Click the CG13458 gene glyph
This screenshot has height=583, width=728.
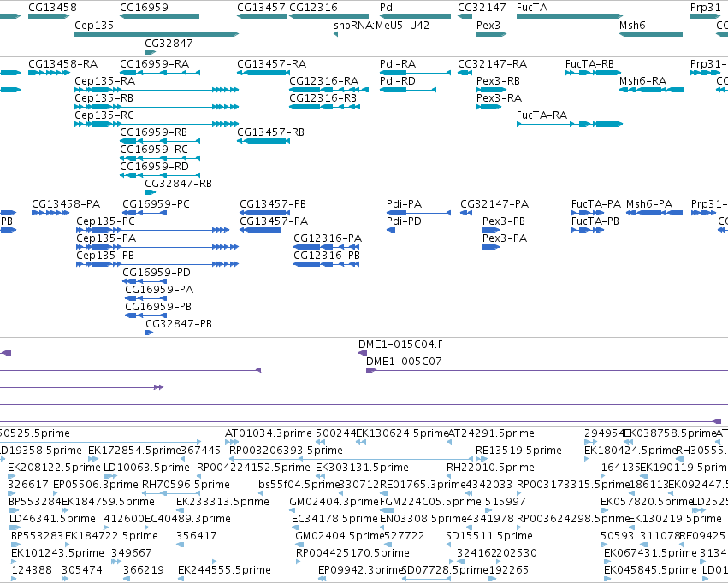click(49, 16)
